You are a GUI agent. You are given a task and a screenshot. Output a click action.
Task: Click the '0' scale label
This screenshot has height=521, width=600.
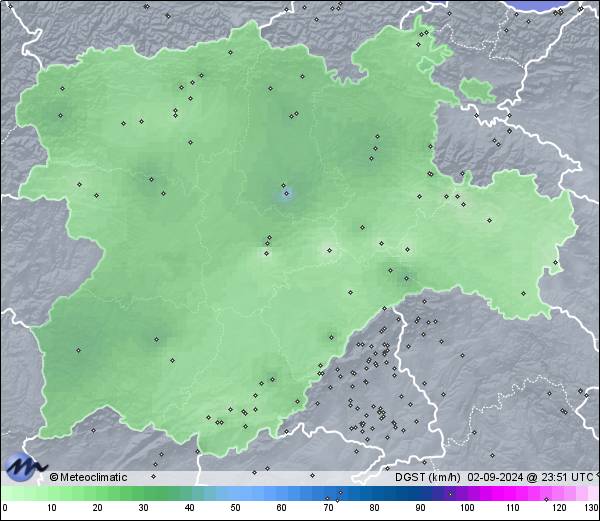coord(5,508)
